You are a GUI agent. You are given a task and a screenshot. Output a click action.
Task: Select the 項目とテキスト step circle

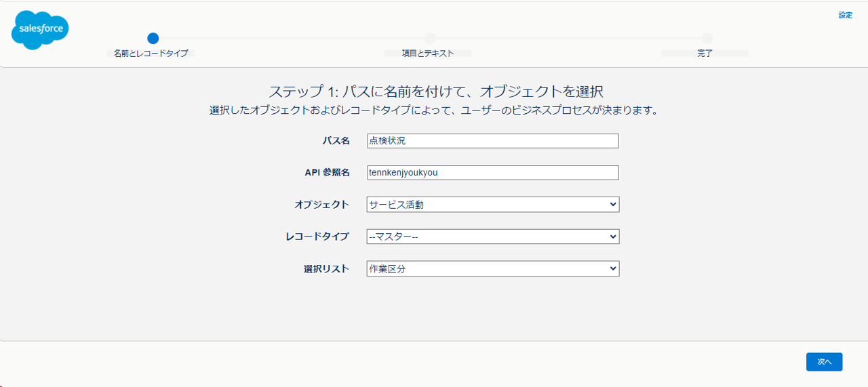click(430, 39)
